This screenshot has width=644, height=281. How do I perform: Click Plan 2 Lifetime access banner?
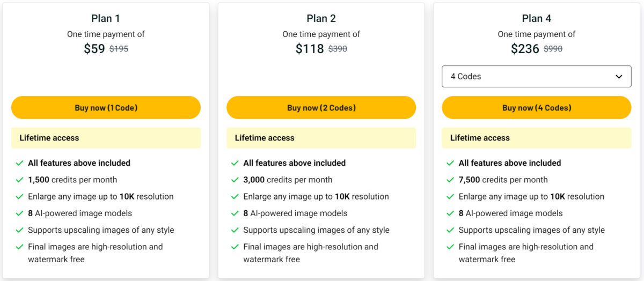[x=321, y=138]
